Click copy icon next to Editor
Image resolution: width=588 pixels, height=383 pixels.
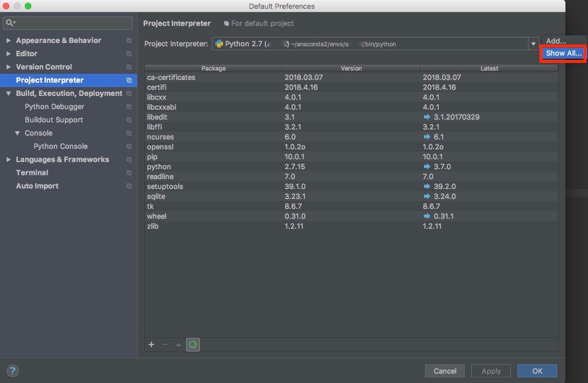pos(129,53)
